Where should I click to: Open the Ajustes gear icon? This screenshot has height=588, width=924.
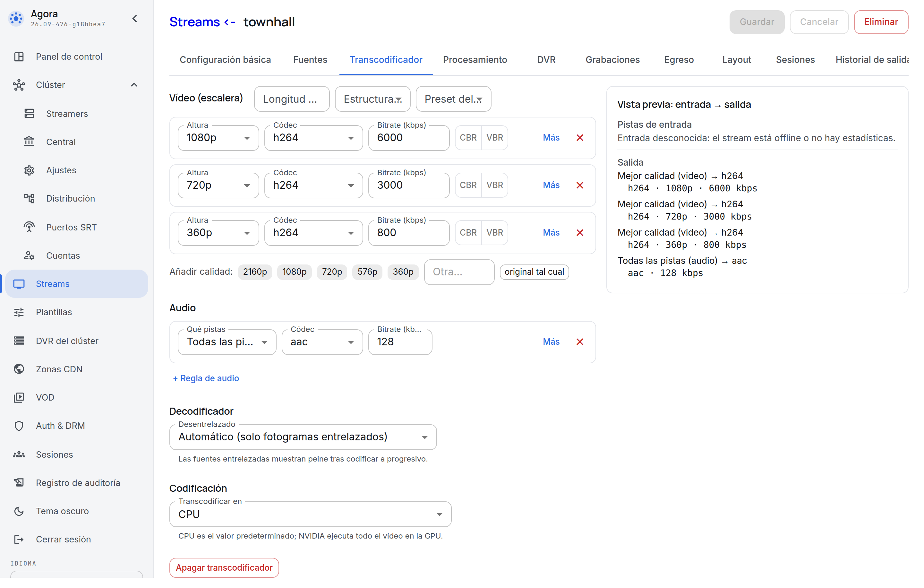(29, 170)
